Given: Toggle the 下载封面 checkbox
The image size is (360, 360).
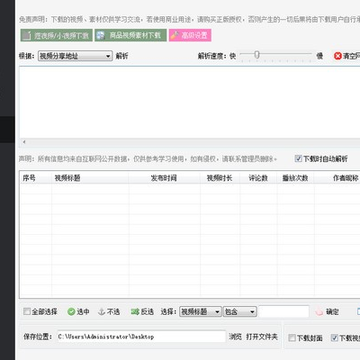Looking at the screenshot, I should (292, 338).
